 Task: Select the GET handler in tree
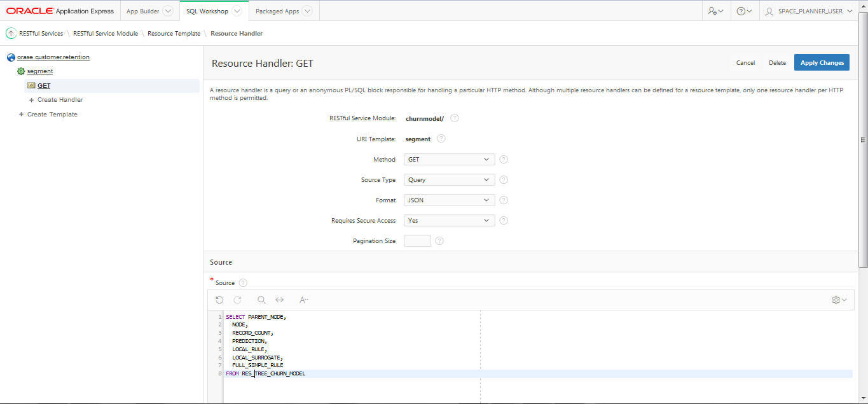[x=44, y=85]
